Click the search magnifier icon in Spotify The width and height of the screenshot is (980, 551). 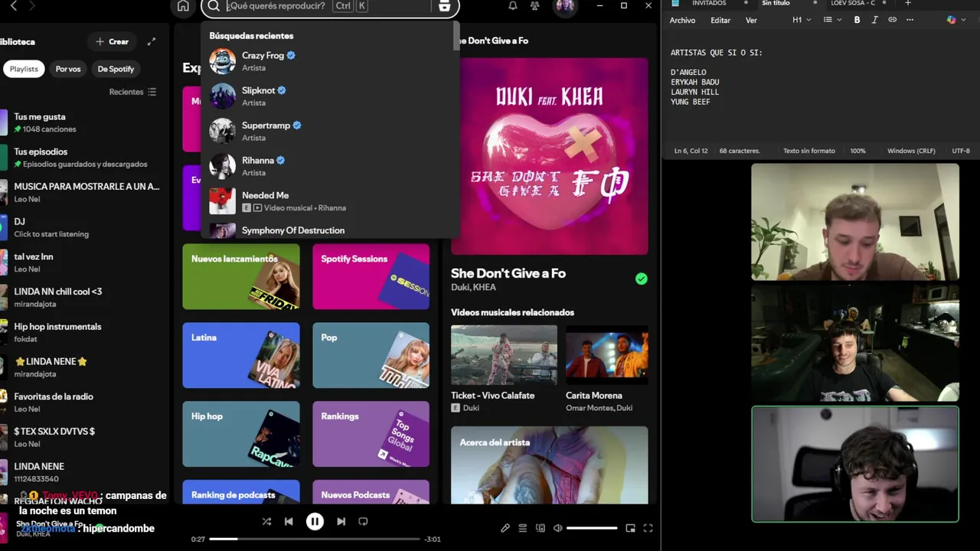214,6
